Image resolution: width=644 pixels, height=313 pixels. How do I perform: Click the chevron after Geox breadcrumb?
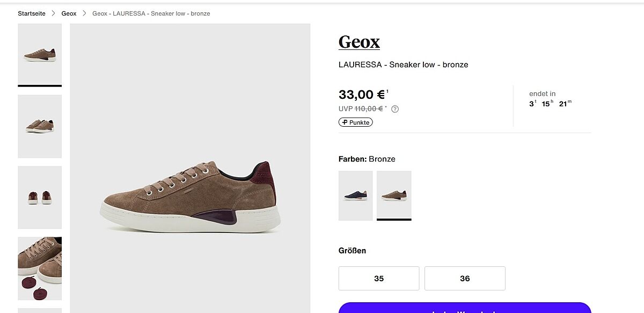pos(84,13)
